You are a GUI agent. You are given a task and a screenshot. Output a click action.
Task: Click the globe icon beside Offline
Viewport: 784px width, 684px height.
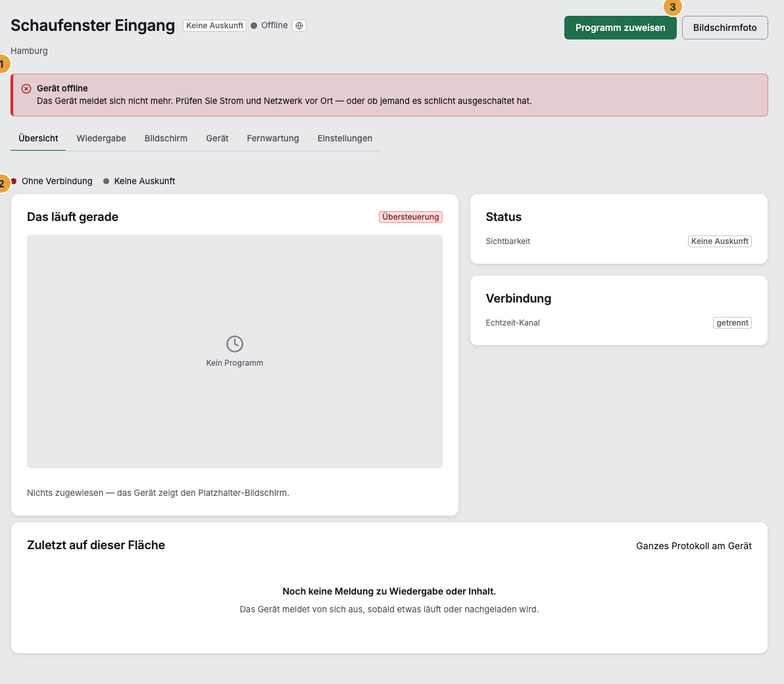click(x=299, y=26)
